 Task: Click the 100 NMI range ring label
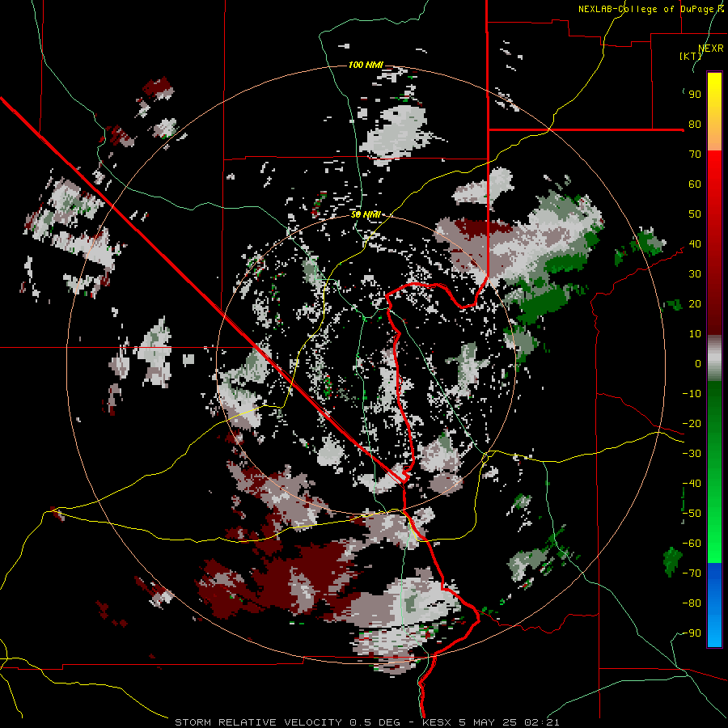tap(366, 65)
